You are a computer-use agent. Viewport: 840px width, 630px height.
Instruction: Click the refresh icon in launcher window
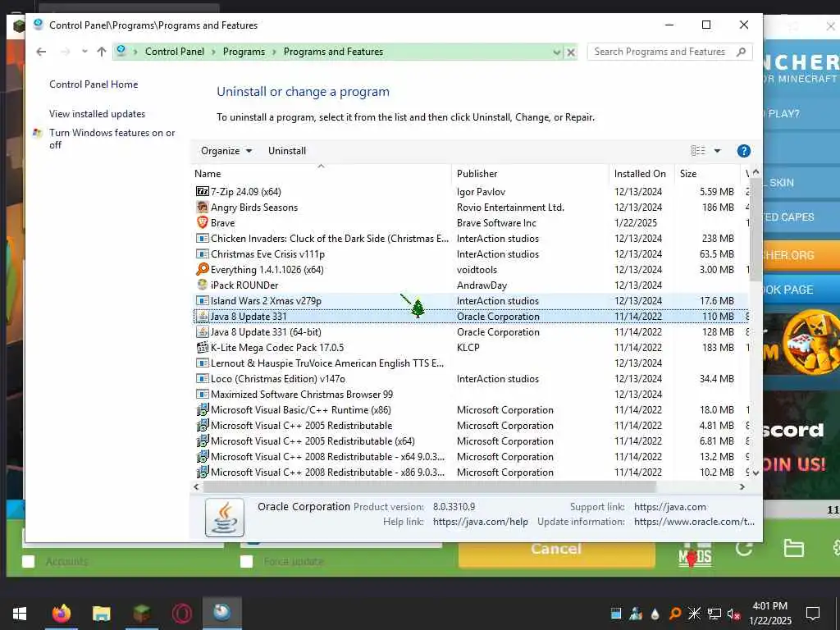(x=744, y=549)
